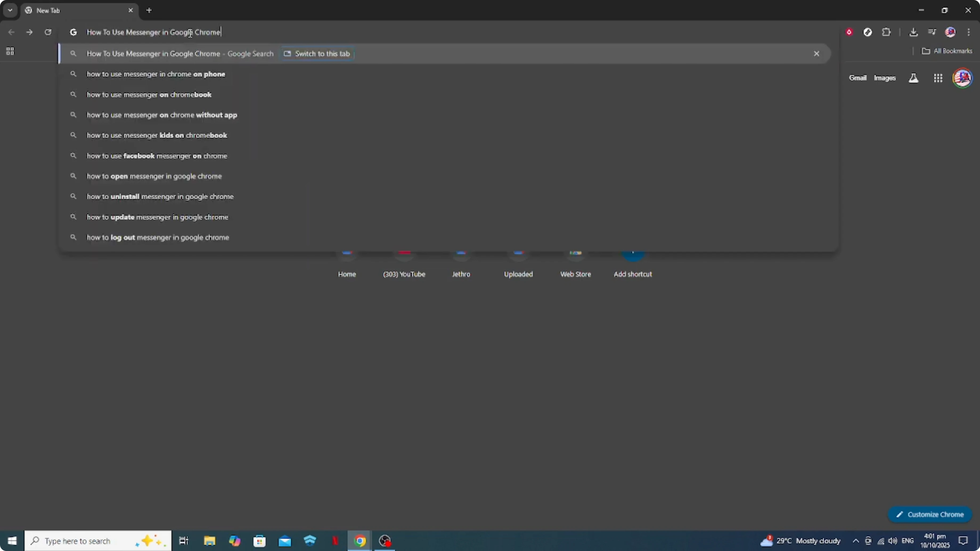Select suggestion how to open messenger in google chrome

(154, 176)
